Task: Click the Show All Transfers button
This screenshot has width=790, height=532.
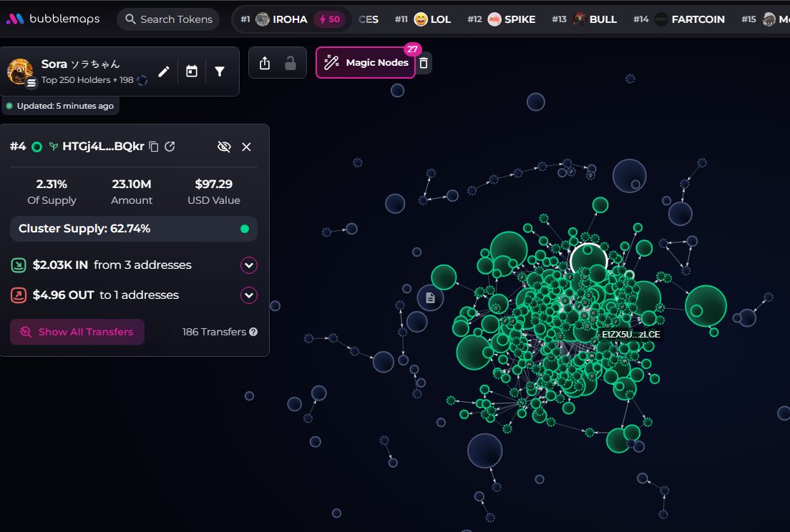Action: (x=77, y=332)
